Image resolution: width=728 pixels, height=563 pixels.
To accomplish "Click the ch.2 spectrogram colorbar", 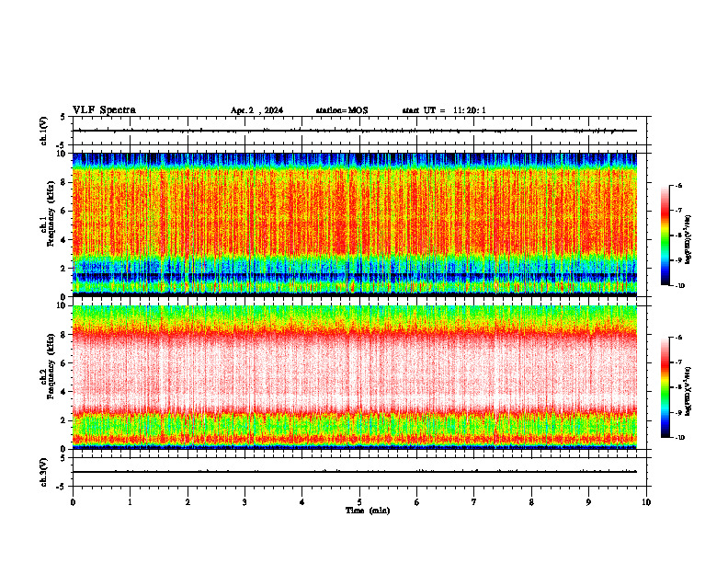I will pyautogui.click(x=665, y=387).
